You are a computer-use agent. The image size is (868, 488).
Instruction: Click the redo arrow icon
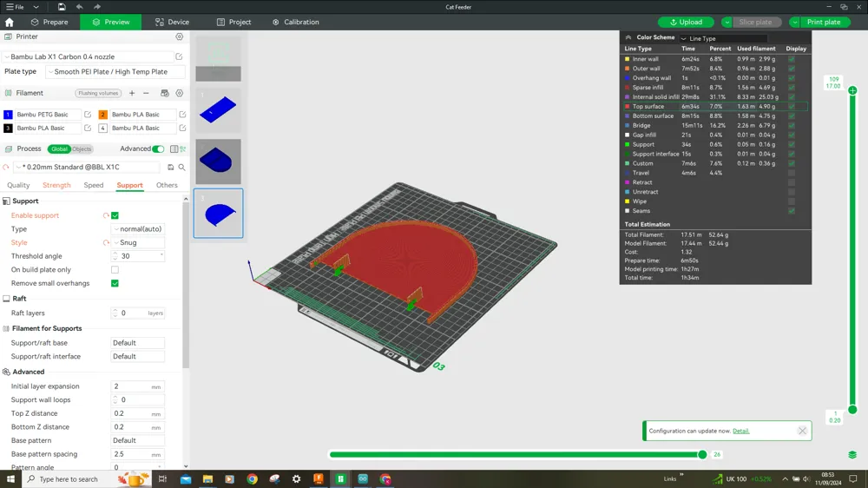click(x=97, y=7)
